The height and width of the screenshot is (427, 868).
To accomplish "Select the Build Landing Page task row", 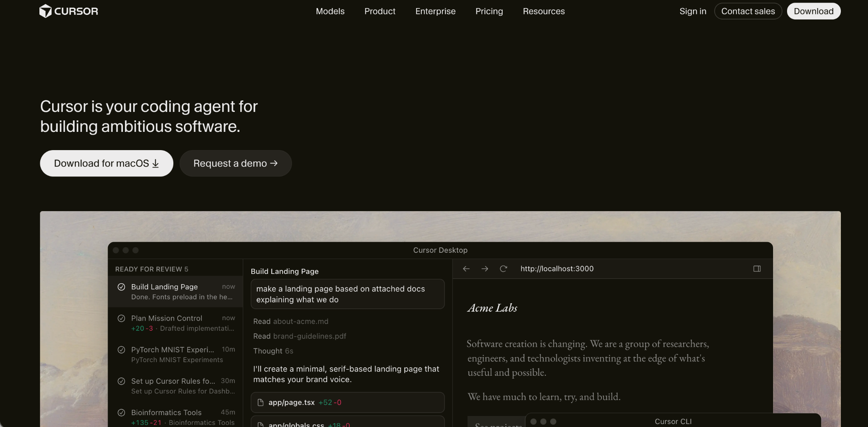I will 175,292.
